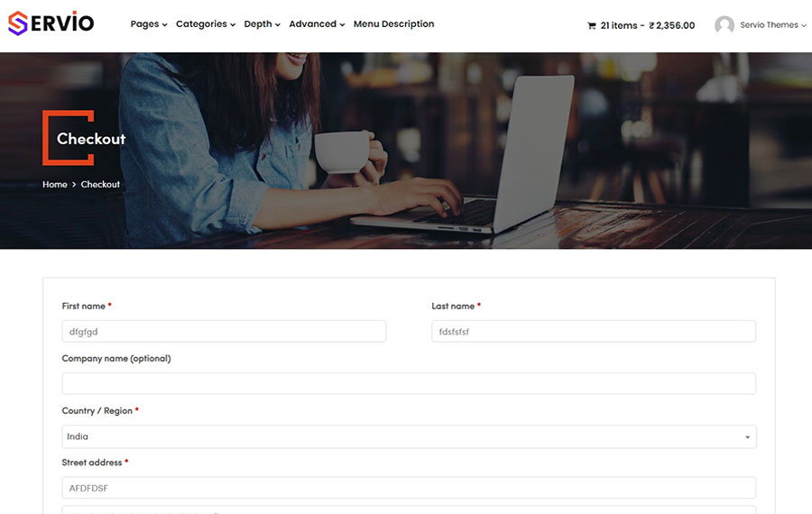Open the Servio Themes account menu
The height and width of the screenshot is (514, 812).
(x=773, y=25)
